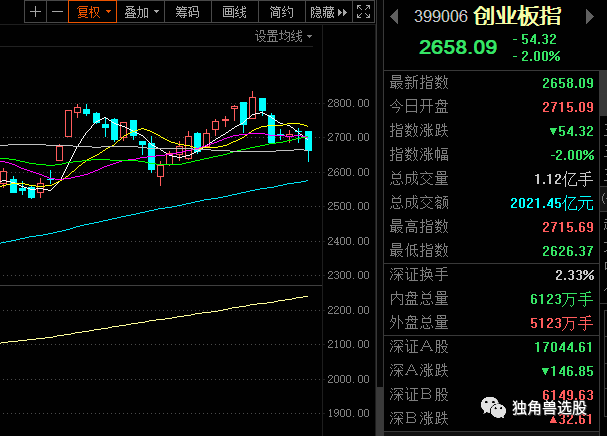
Task: Click 外盘总量 value 5123万手
Action: [x=561, y=323]
